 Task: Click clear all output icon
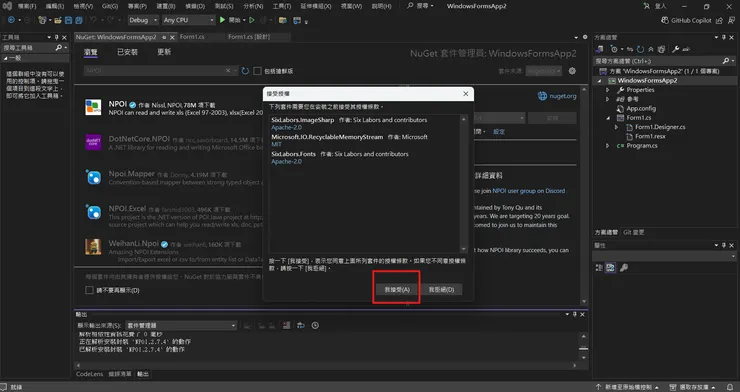pyautogui.click(x=286, y=325)
